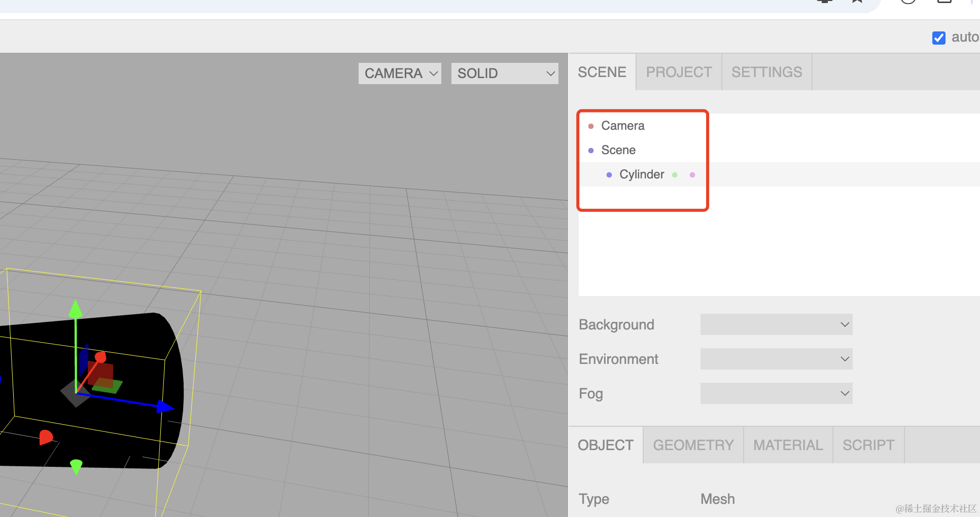The image size is (980, 517).
Task: Switch to the GEOMETRY tab
Action: tap(693, 445)
